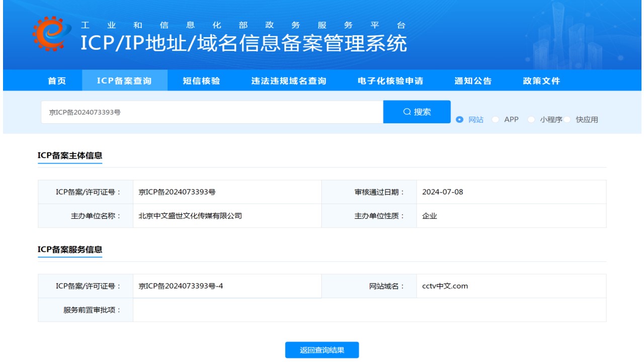The image size is (644, 362).
Task: Open the 短信核验 tab
Action: coord(201,81)
